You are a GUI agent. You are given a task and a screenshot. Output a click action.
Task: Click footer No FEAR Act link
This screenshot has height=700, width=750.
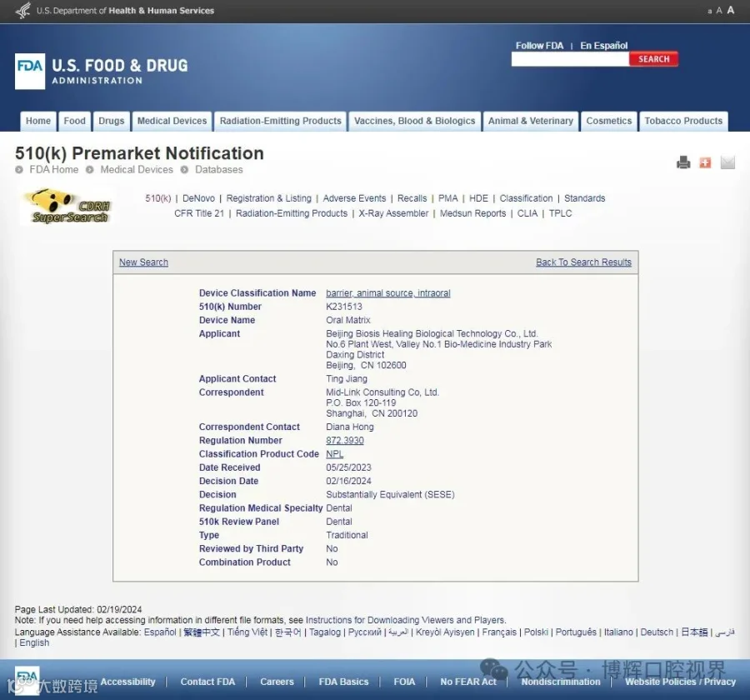point(468,682)
